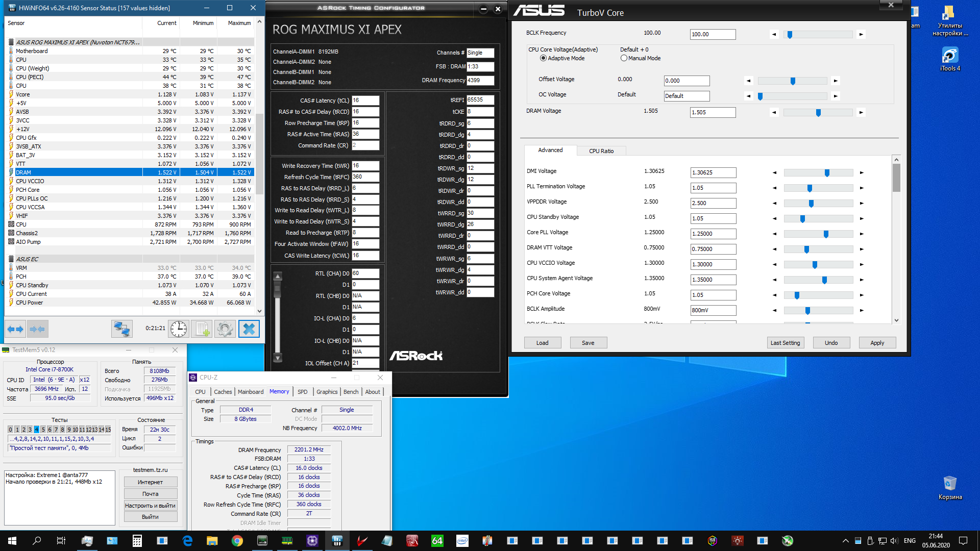
Task: Click HWiNFO collapse columns arrows icon
Action: click(x=37, y=329)
